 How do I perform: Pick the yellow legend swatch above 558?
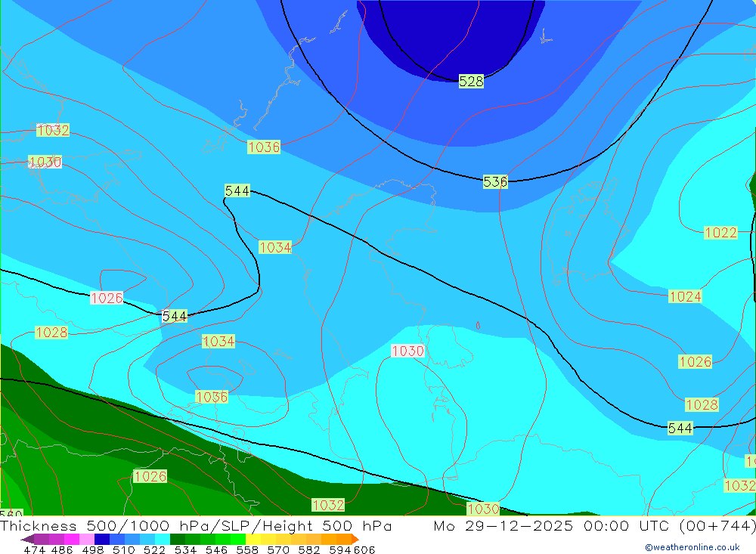pos(253,539)
